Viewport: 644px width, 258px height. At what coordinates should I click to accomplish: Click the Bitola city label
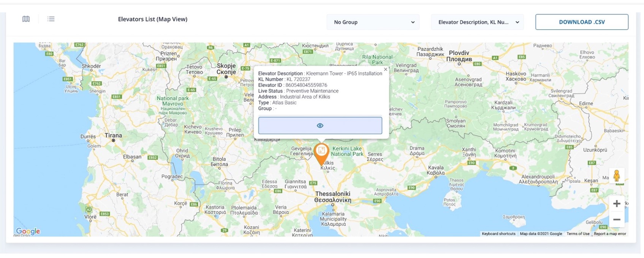220,161
